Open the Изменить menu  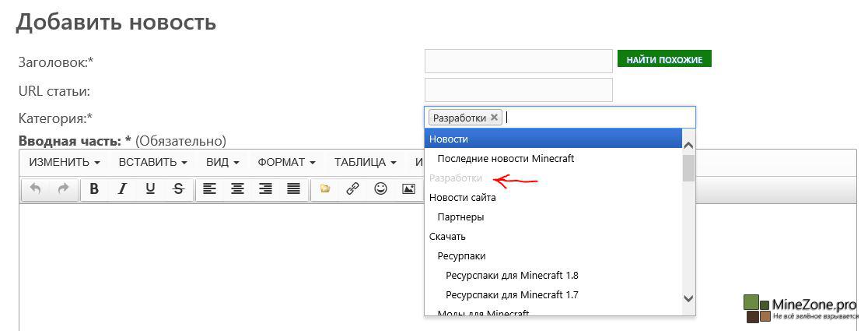point(64,162)
